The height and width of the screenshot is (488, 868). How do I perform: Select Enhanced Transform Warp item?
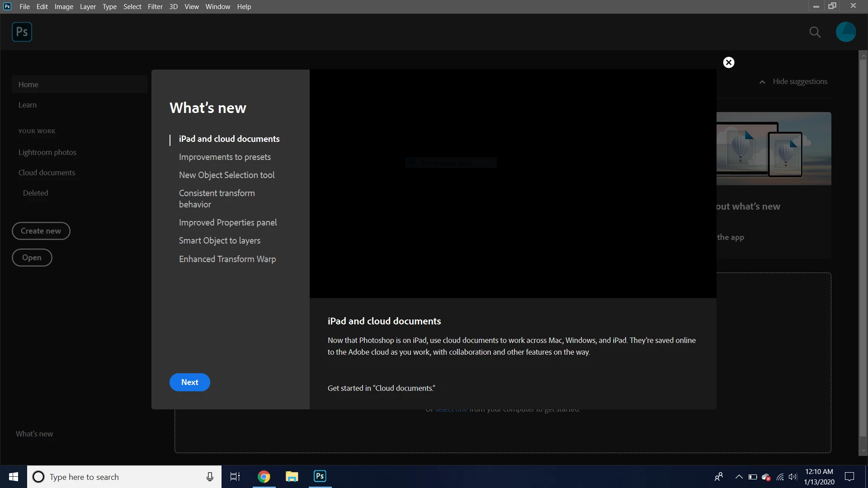[x=227, y=259]
